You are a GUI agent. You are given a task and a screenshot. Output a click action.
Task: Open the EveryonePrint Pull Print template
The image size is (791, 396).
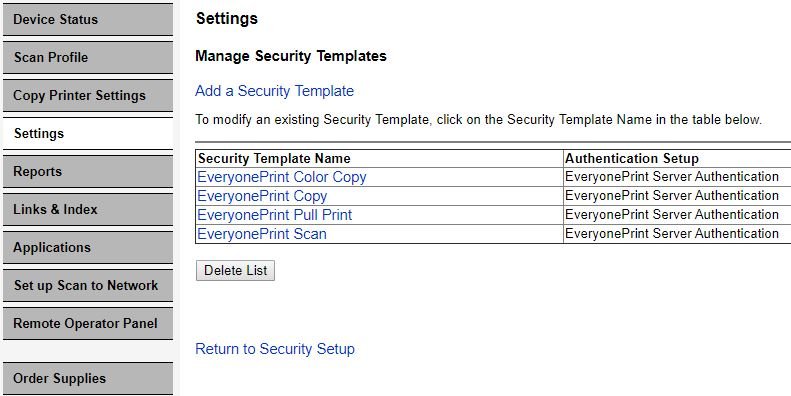274,215
